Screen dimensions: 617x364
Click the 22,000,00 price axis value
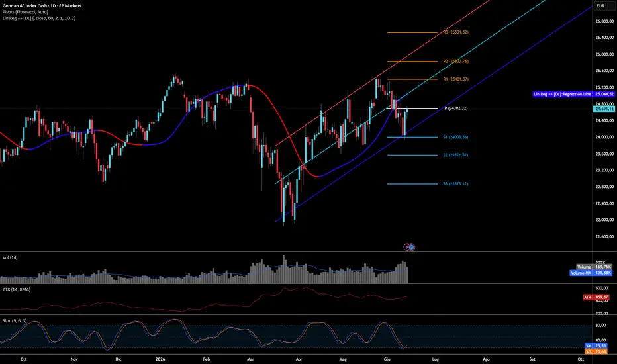pyautogui.click(x=604, y=220)
